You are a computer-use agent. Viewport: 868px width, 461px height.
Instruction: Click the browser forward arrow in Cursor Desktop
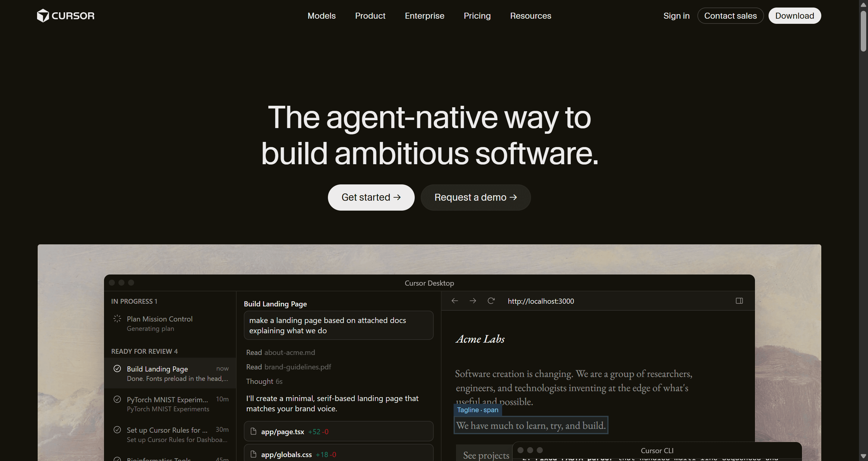[473, 301]
